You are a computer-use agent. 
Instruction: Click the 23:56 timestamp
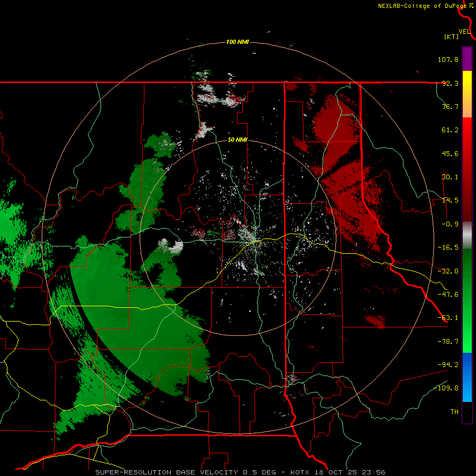373,472
